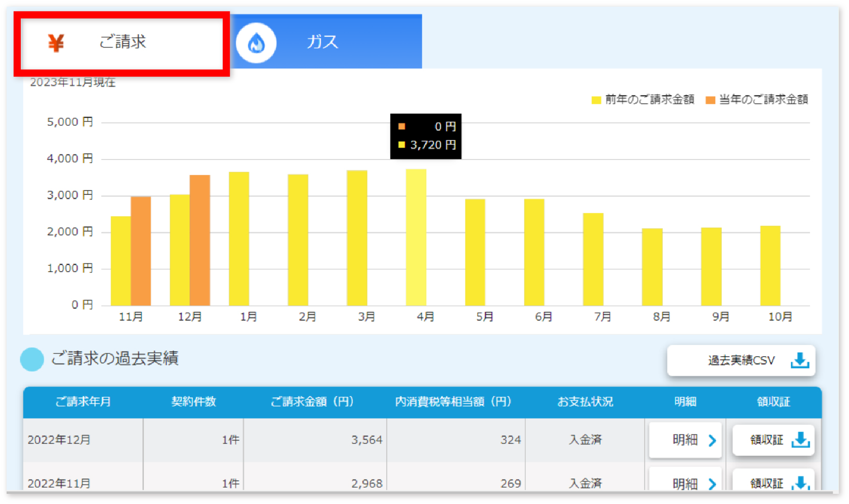Image resolution: width=849 pixels, height=504 pixels.
Task: Click chevron arrow on 2022年11月 明細
Action: tap(712, 484)
